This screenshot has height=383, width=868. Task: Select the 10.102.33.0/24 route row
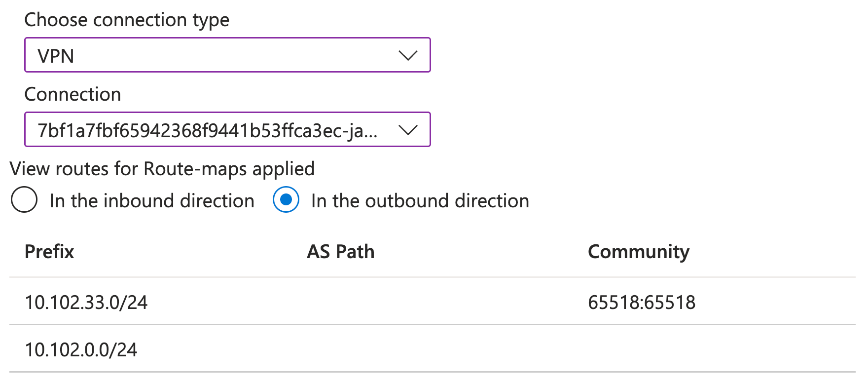click(433, 302)
